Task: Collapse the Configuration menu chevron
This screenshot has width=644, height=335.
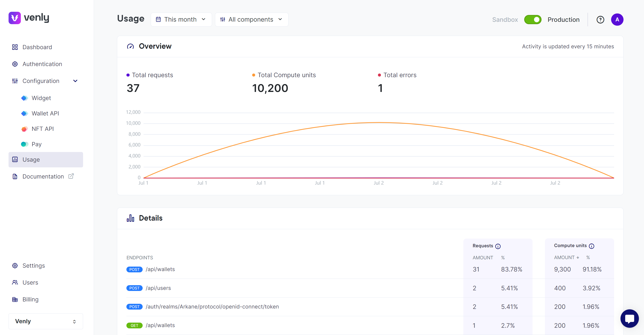Action: (75, 81)
